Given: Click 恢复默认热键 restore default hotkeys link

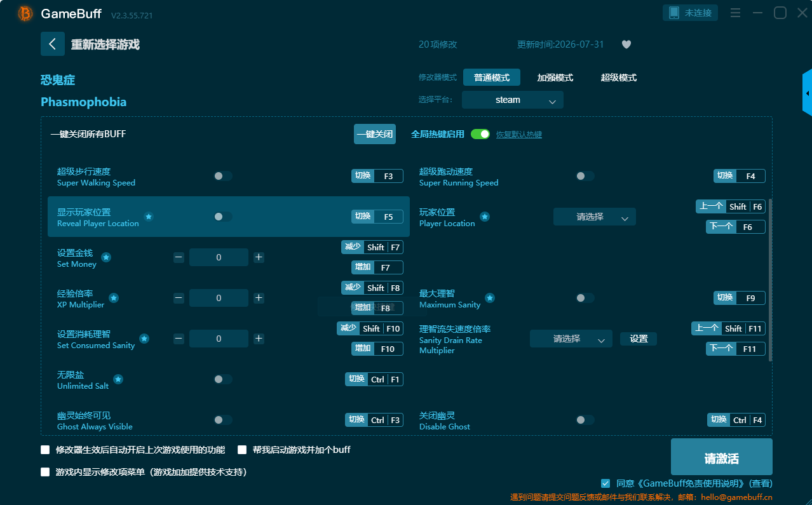Looking at the screenshot, I should point(519,135).
